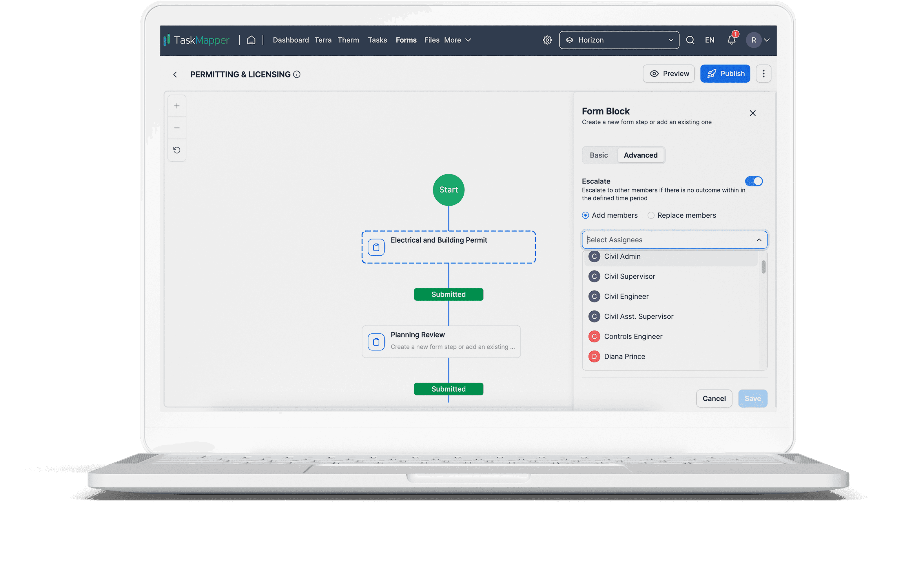The height and width of the screenshot is (563, 924).
Task: Click info icon beside Permitting & Licensing
Action: [297, 74]
